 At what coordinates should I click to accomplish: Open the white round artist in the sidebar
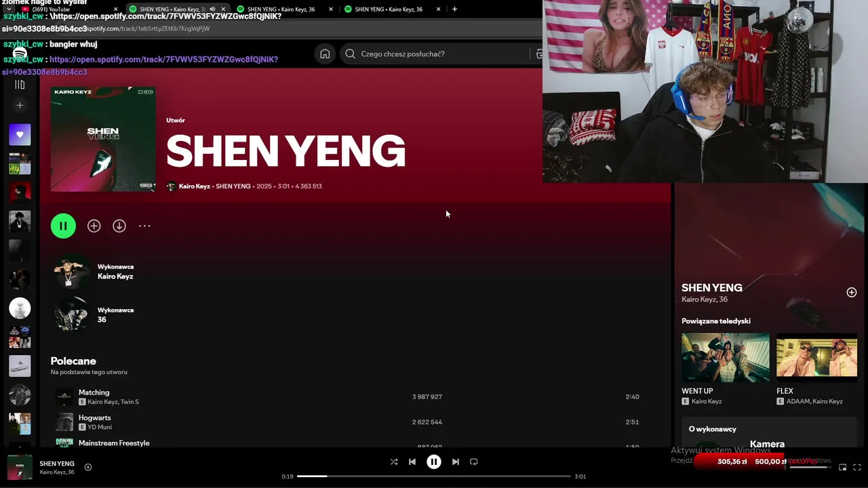coord(20,308)
